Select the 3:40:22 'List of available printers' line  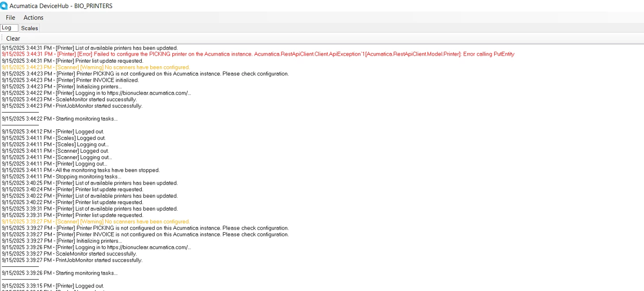pos(90,196)
